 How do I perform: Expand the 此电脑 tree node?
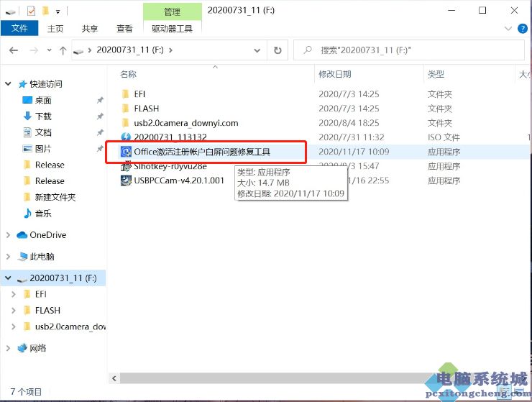(8, 257)
